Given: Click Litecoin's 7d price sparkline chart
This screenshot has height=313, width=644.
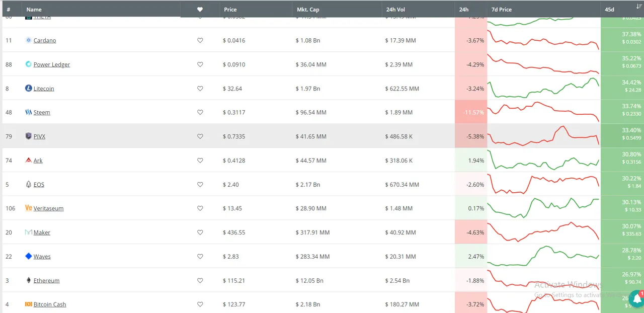Looking at the screenshot, I should 543,88.
